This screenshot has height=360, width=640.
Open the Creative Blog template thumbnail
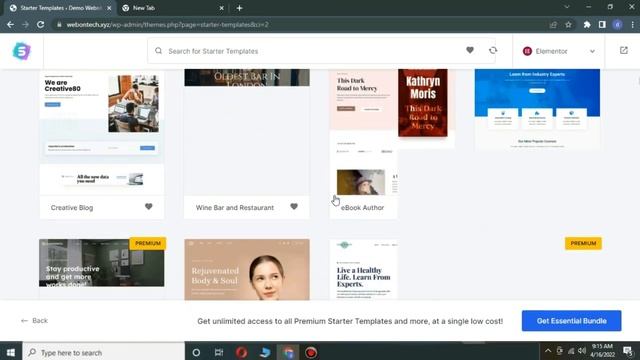pos(102,133)
